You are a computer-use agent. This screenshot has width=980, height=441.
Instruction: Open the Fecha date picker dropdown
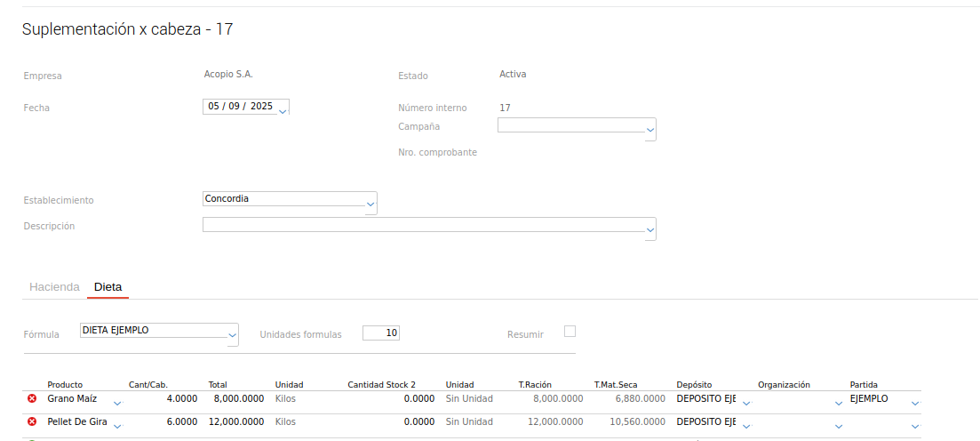283,110
